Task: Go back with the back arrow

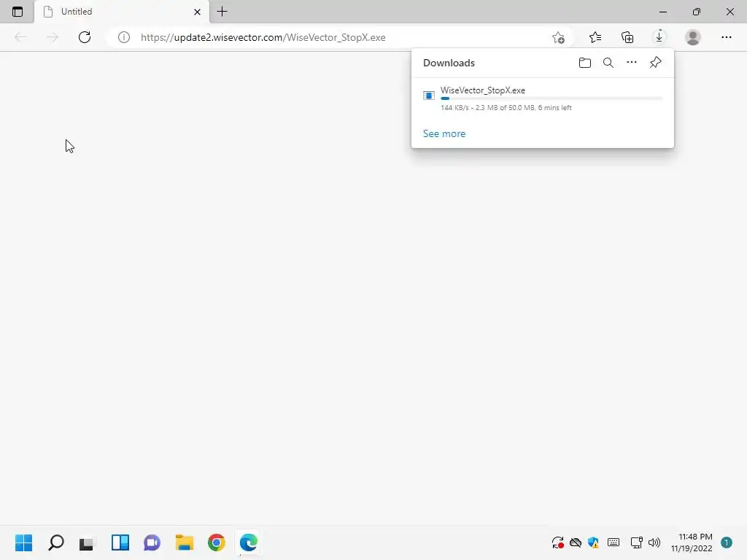Action: 20,37
